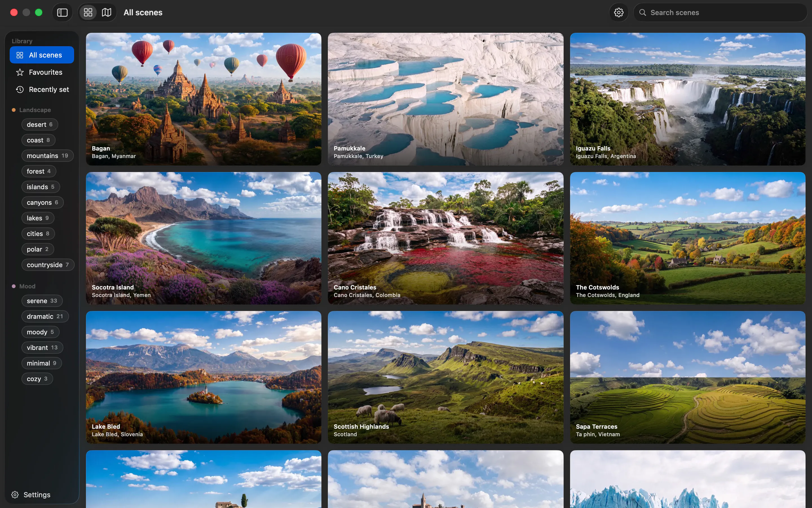Click the orange Landscape section dot
812x508 pixels.
(14, 110)
